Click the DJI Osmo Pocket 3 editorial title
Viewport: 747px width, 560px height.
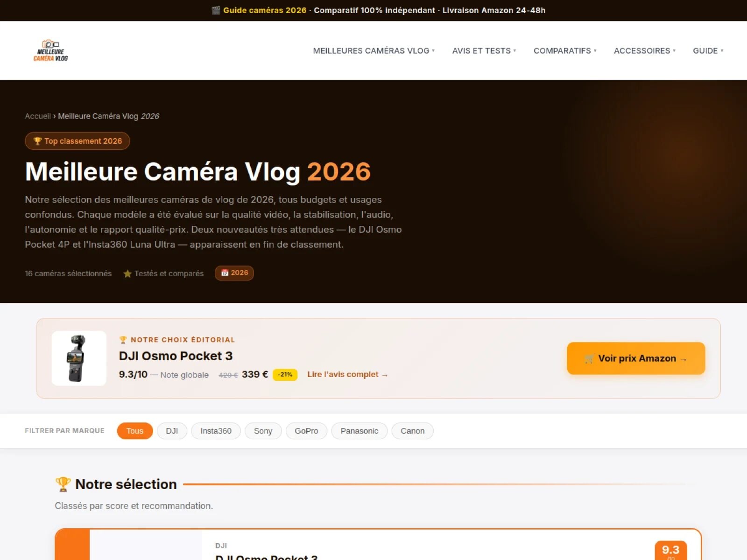[176, 356]
